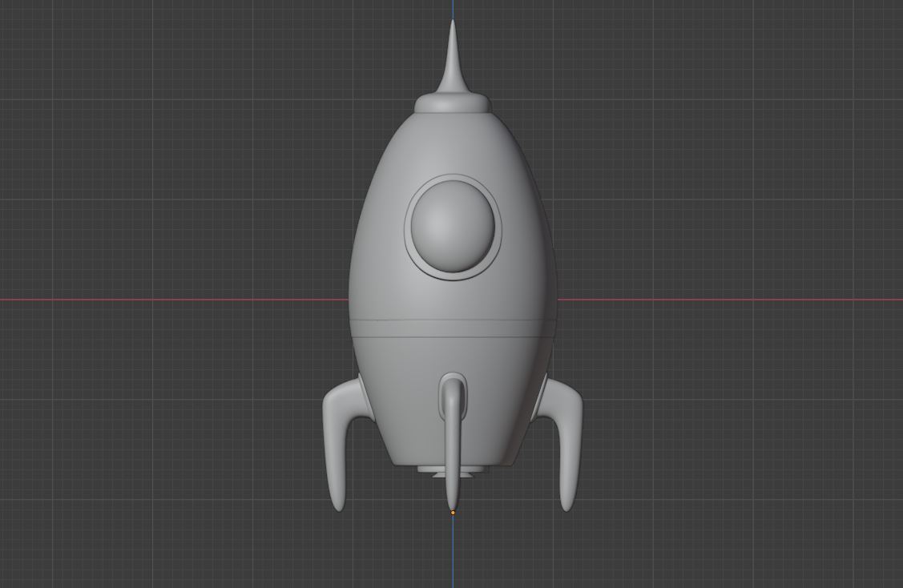
Task: Click the orange object origin point
Action: [453, 513]
